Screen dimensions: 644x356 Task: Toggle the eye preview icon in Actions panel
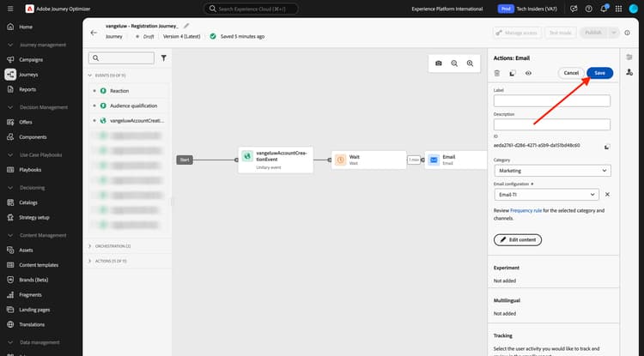[x=528, y=73]
